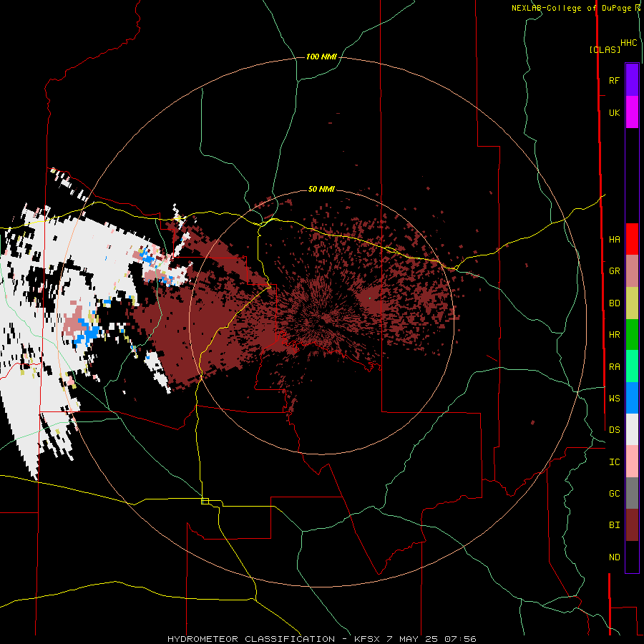This screenshot has width=644, height=644.
Task: Click the white DS legend swatch
Action: (632, 429)
